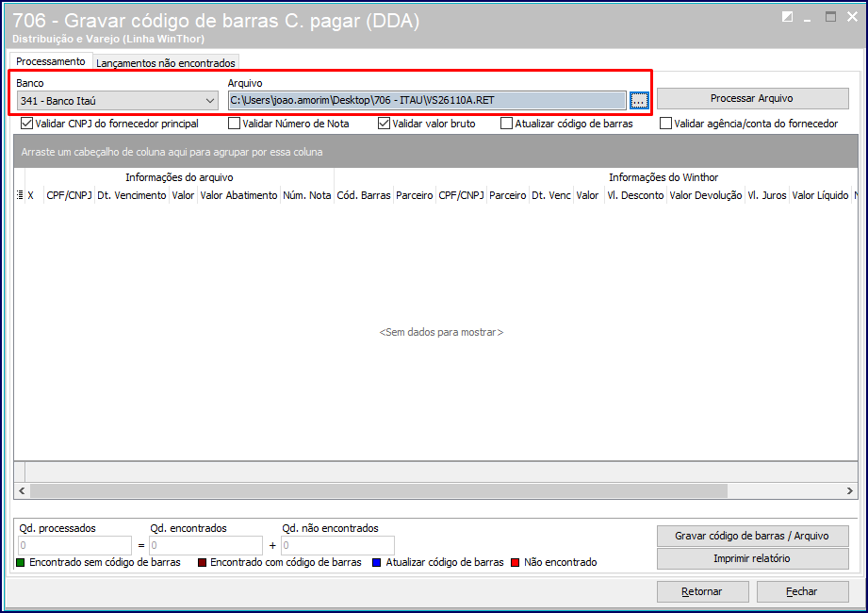Click the Valor Devolução column header
Screen dimensions: 868x613
click(706, 195)
